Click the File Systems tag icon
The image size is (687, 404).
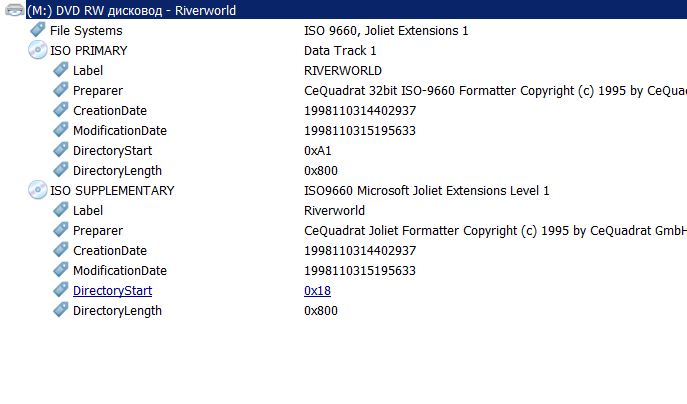coord(38,30)
